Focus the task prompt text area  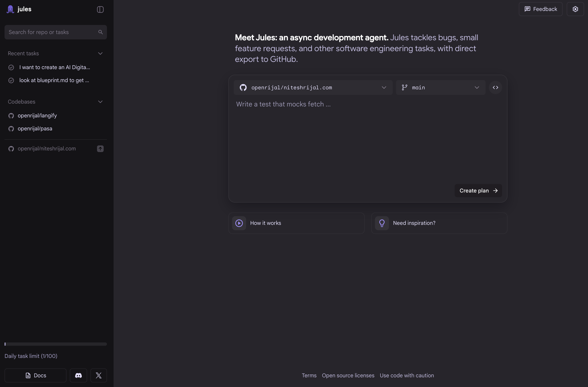[346, 138]
